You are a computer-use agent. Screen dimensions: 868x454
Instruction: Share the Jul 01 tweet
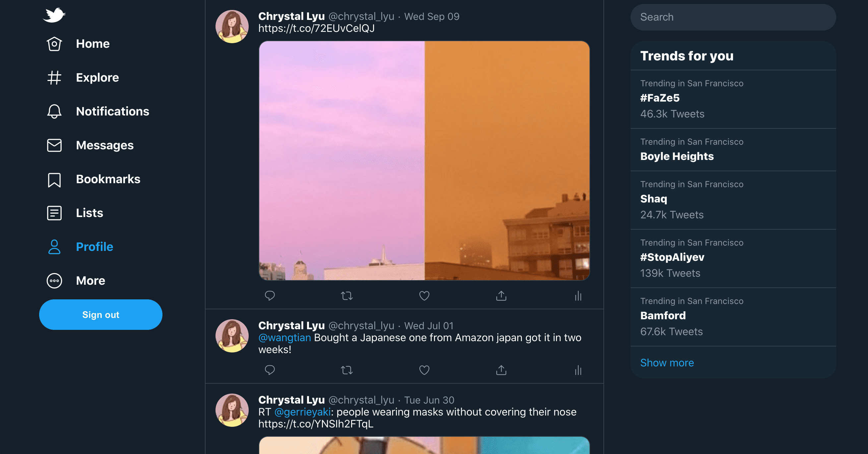pos(501,370)
